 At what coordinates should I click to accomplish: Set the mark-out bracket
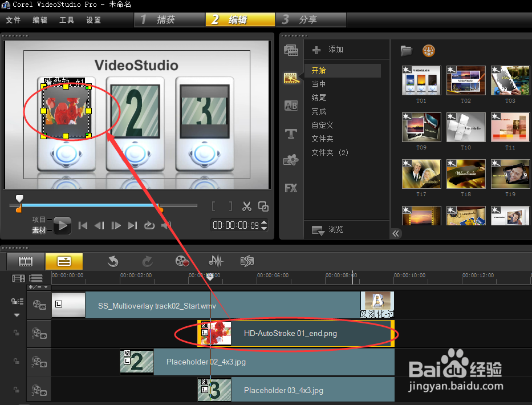tap(230, 206)
